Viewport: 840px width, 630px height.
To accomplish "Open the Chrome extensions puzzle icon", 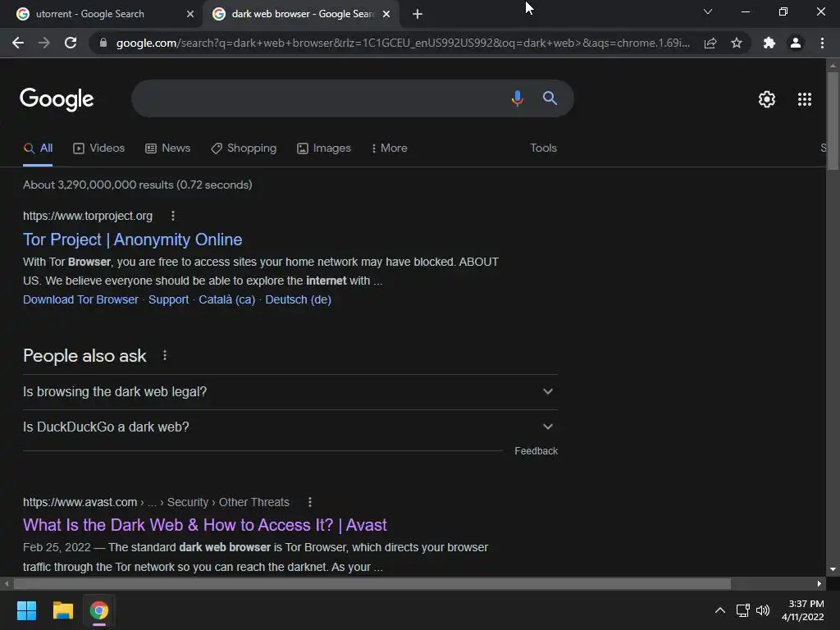I will tap(769, 43).
